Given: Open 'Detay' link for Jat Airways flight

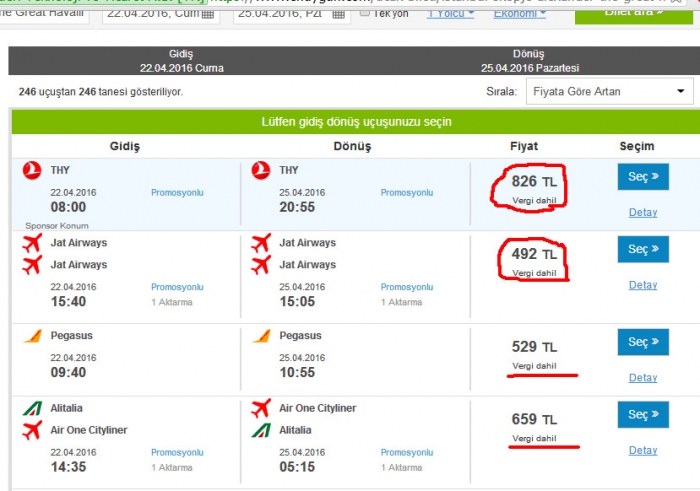Looking at the screenshot, I should coord(643,285).
